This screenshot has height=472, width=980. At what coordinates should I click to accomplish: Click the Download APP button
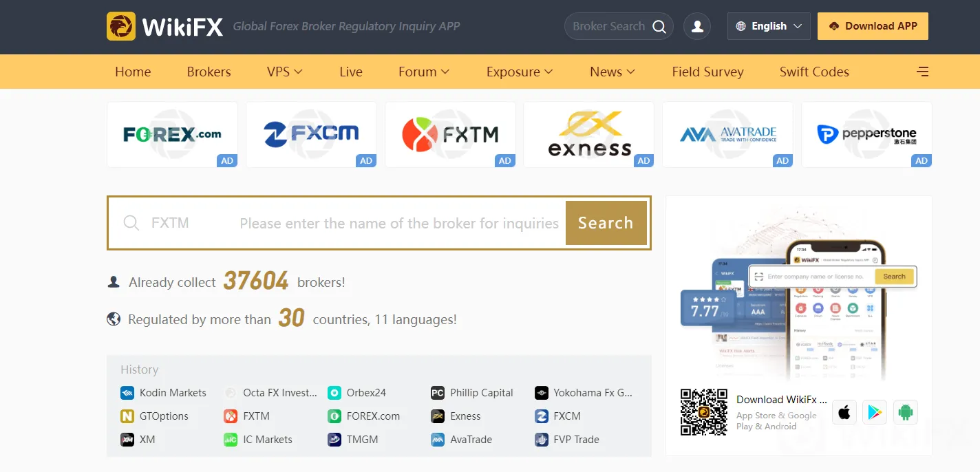pyautogui.click(x=873, y=26)
